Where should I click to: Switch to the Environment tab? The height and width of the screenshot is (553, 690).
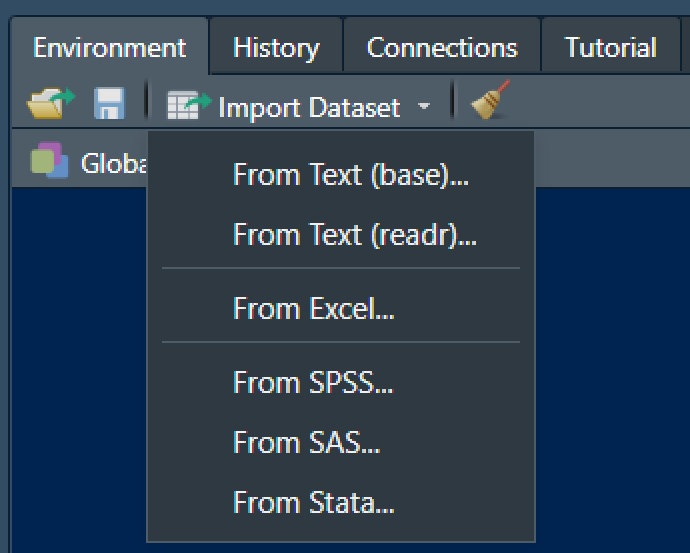pos(110,47)
